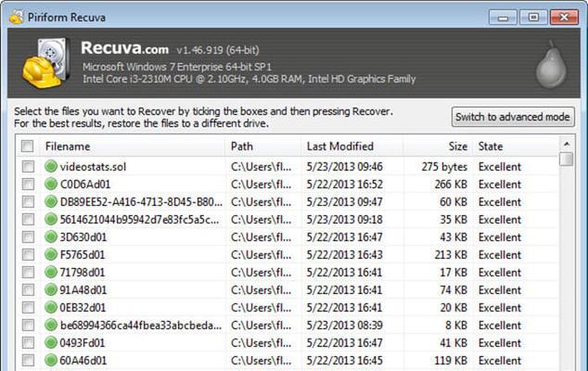Click the 119 KB size cell
This screenshot has height=371, width=588.
click(451, 361)
